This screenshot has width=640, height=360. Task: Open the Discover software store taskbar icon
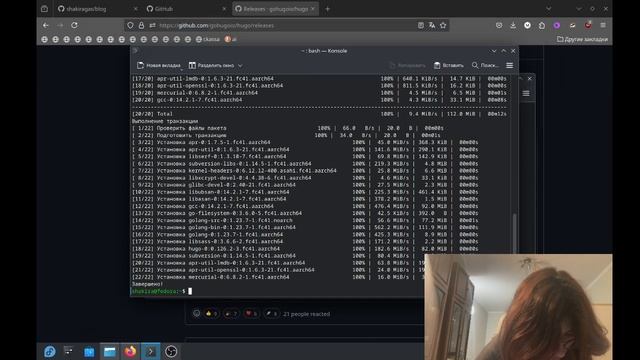point(89,351)
